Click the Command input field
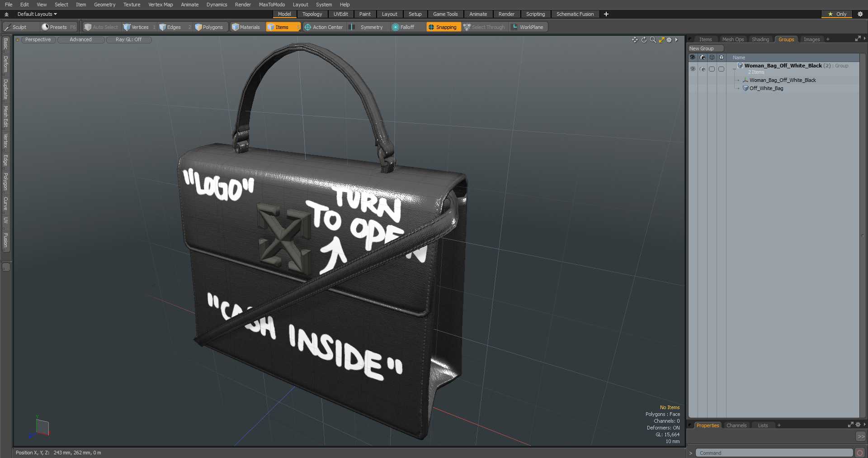The width and height of the screenshot is (868, 458). (x=774, y=453)
